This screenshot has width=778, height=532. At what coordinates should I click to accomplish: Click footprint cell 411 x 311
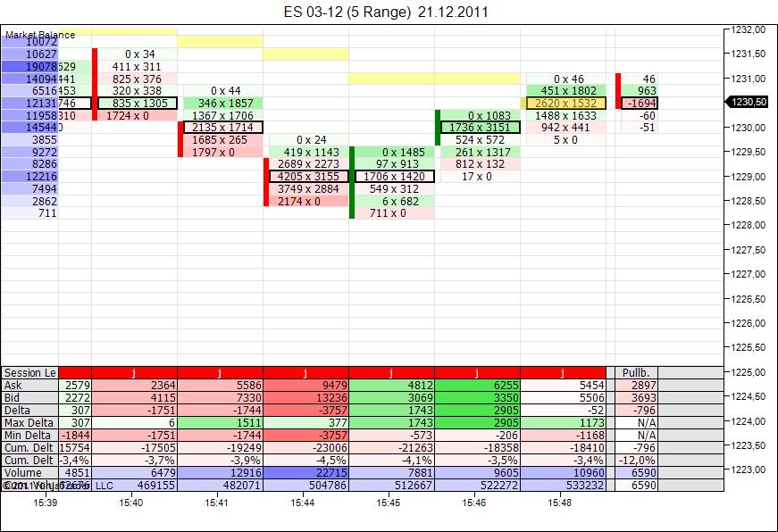pos(137,66)
